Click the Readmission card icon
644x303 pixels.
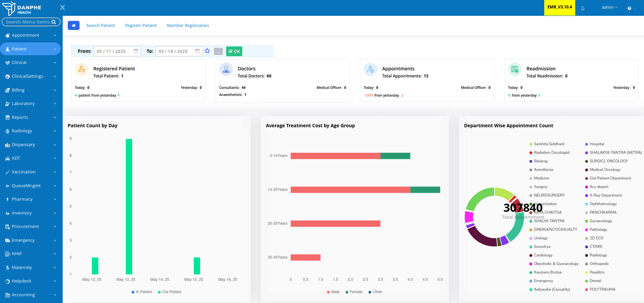[x=515, y=69]
